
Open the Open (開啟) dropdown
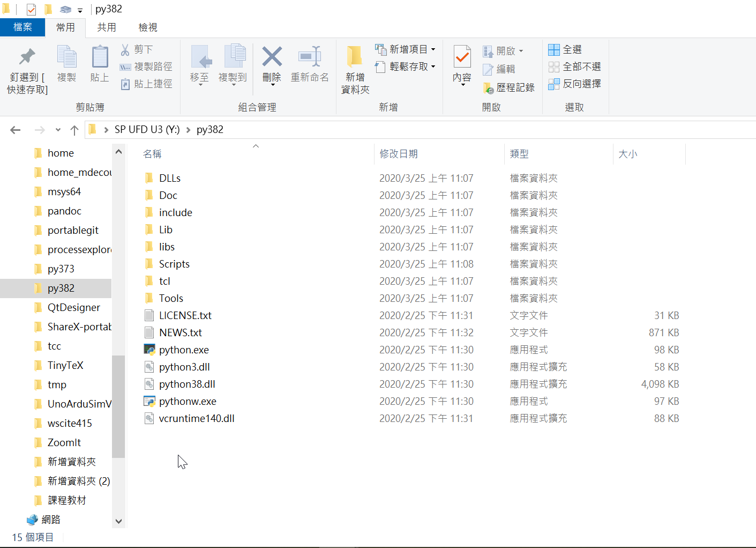pyautogui.click(x=521, y=51)
